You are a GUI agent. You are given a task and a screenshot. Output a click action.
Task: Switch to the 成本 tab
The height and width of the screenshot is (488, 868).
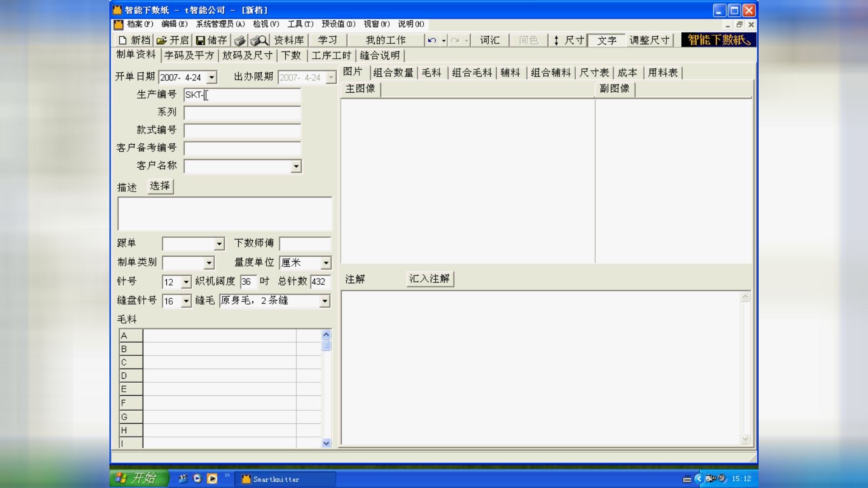(627, 73)
